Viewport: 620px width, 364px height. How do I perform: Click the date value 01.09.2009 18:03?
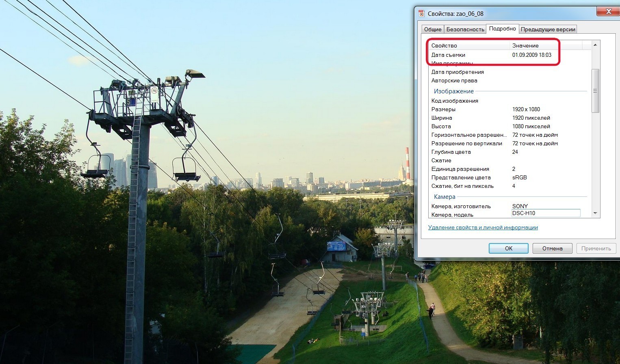[x=532, y=55]
